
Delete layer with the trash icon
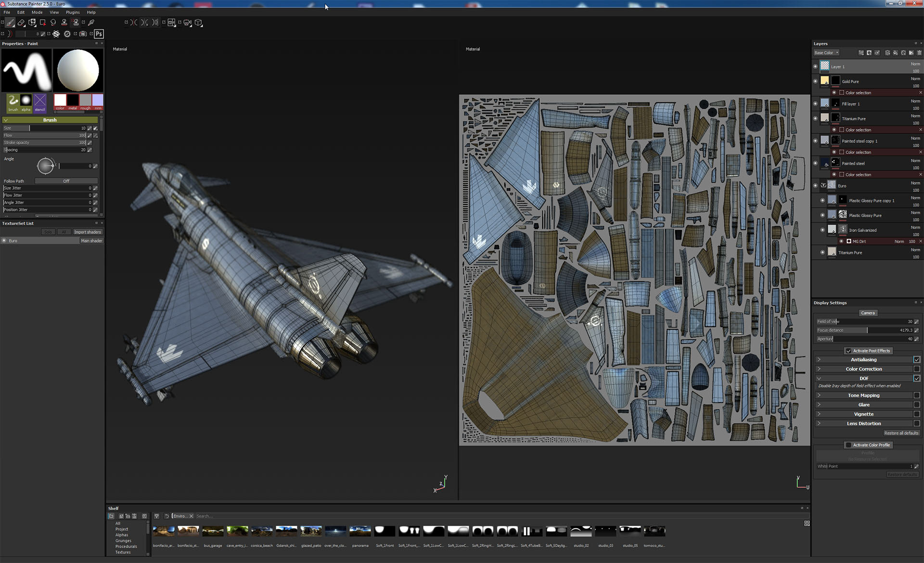coord(919,53)
